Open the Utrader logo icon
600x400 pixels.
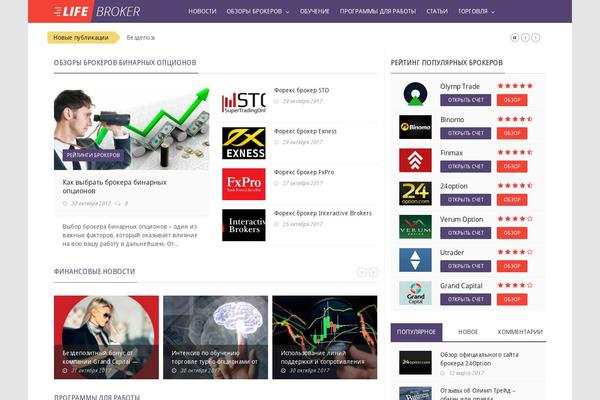415,260
